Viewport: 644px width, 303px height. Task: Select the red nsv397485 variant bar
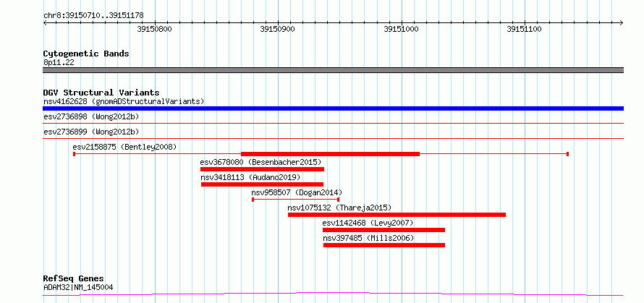coord(384,245)
